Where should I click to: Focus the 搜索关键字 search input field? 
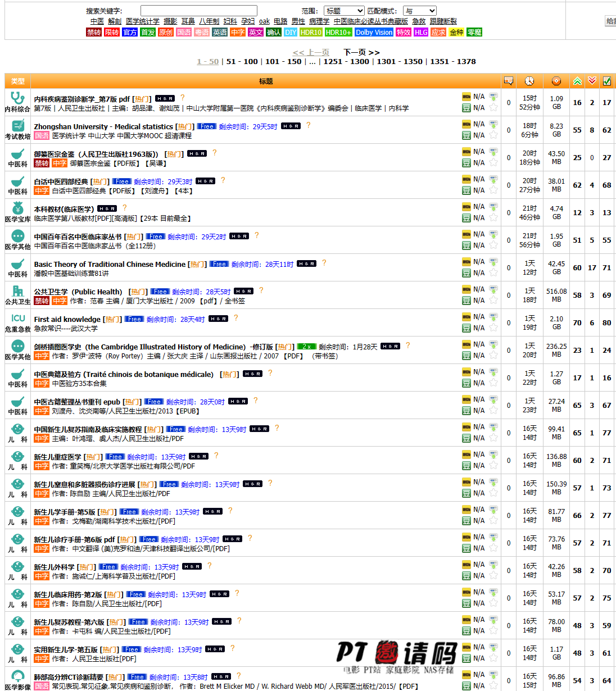tap(198, 11)
